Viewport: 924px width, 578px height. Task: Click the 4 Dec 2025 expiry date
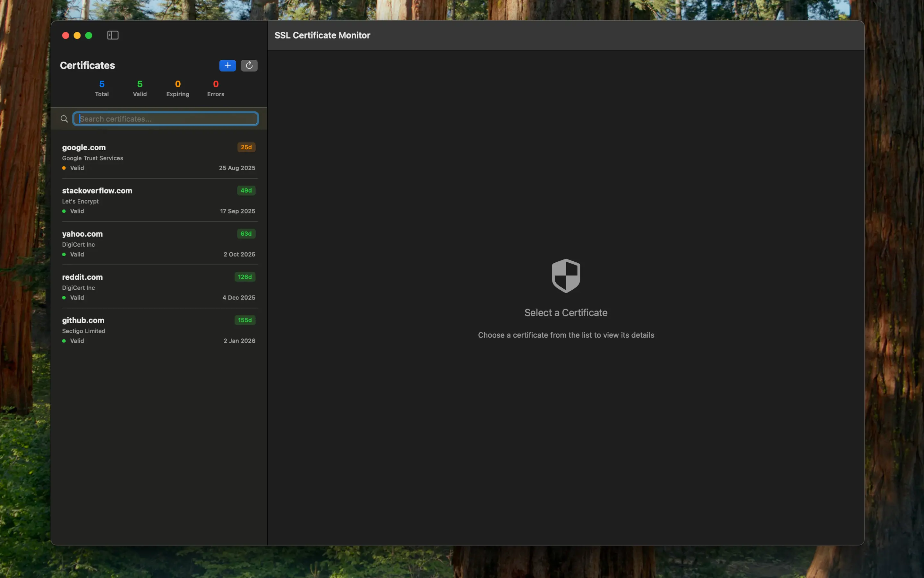coord(239,297)
